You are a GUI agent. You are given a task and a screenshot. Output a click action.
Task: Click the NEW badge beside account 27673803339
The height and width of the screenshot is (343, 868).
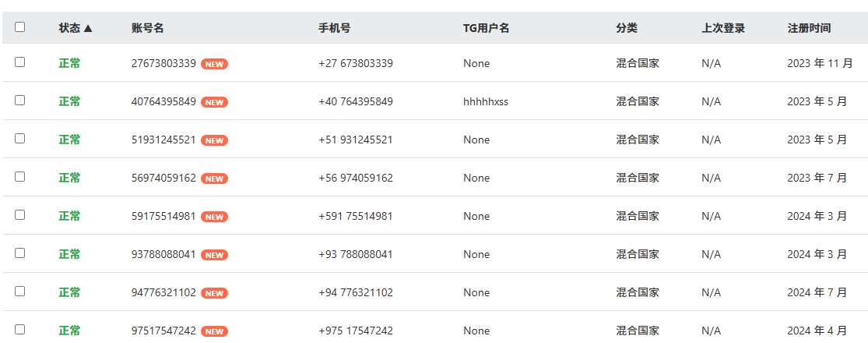point(214,64)
